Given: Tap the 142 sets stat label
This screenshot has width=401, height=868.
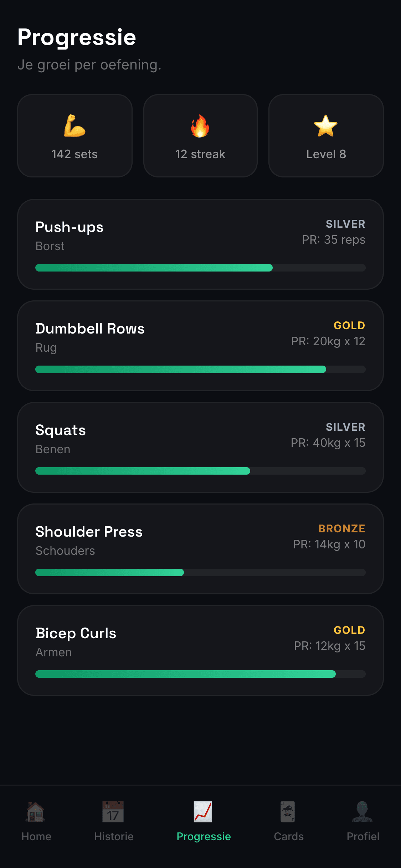Looking at the screenshot, I should pyautogui.click(x=74, y=154).
